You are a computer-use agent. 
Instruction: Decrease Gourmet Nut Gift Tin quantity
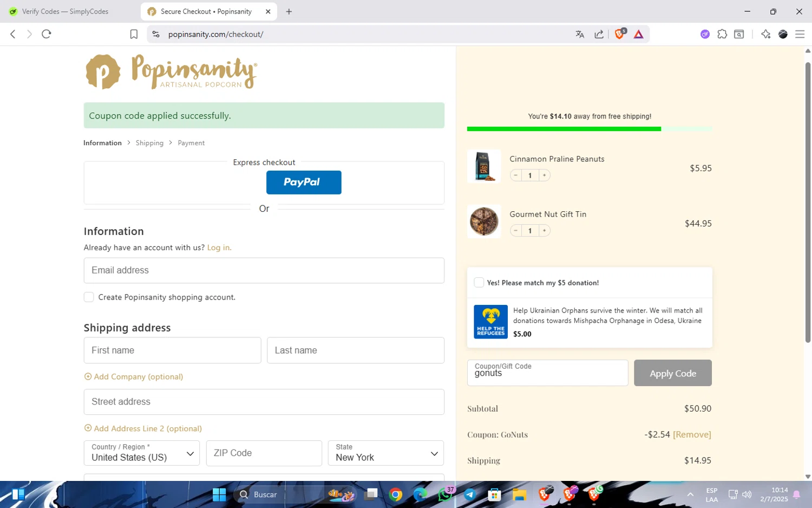516,231
